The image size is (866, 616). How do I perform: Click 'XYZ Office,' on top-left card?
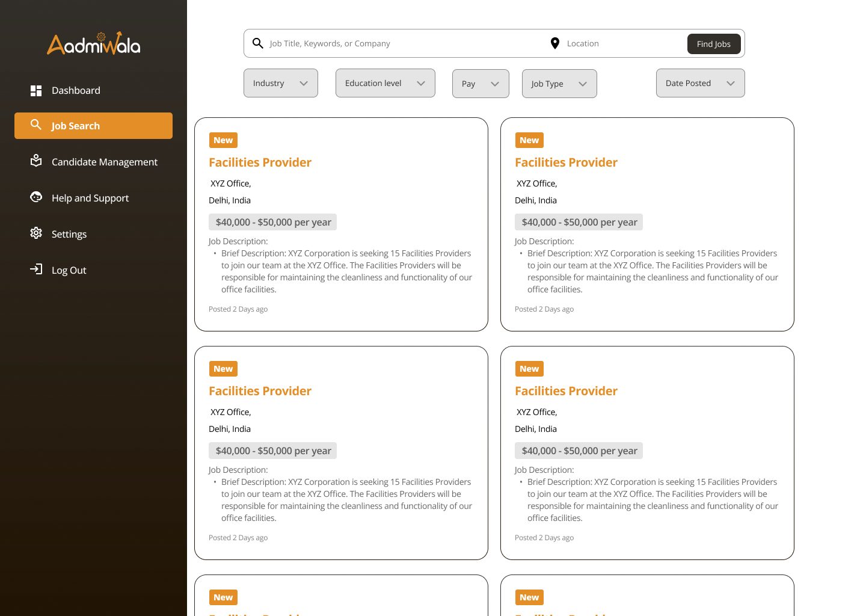click(x=231, y=183)
